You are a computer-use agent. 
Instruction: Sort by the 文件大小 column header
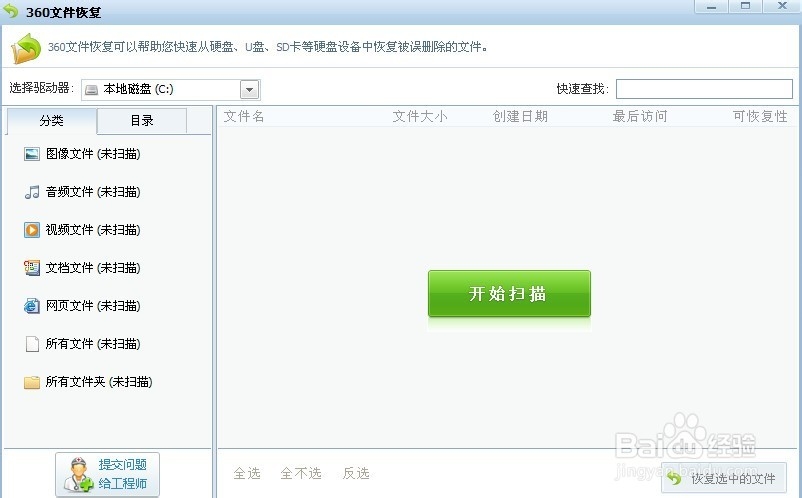point(420,117)
